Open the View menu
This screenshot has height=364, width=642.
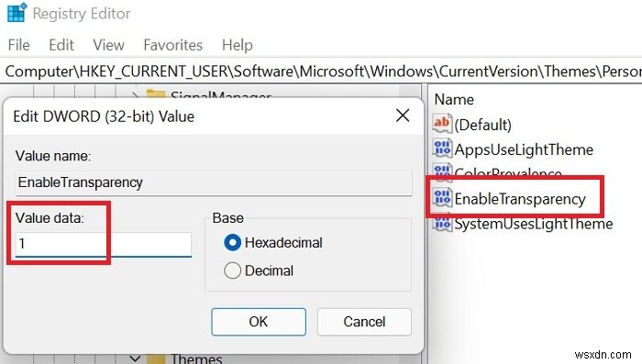[108, 45]
